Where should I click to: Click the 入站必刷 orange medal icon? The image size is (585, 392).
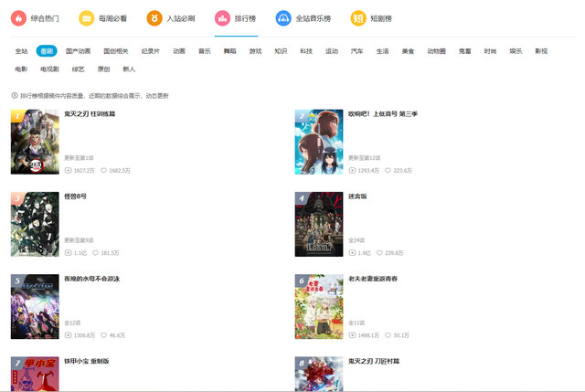(x=154, y=17)
